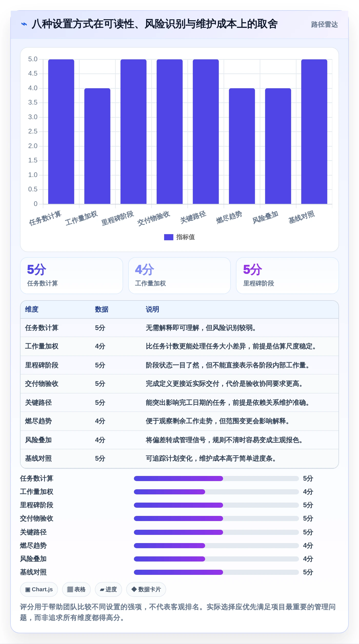Select the 交付物验收 chart bar
Image resolution: width=359 pixels, height=644 pixels.
[x=169, y=132]
